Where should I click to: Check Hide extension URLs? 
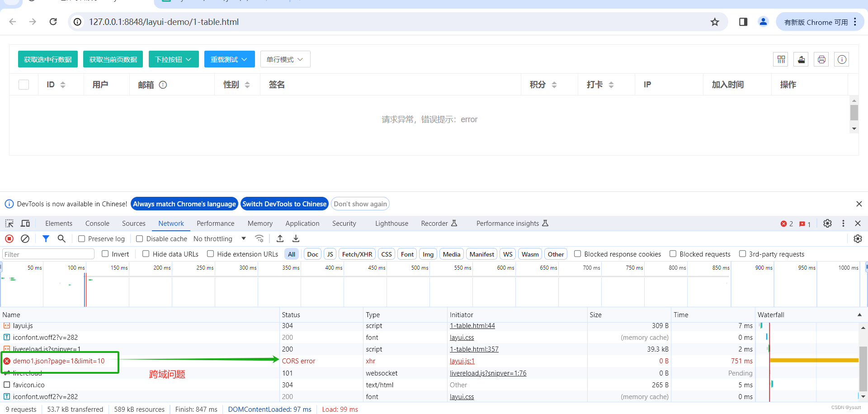pos(210,254)
